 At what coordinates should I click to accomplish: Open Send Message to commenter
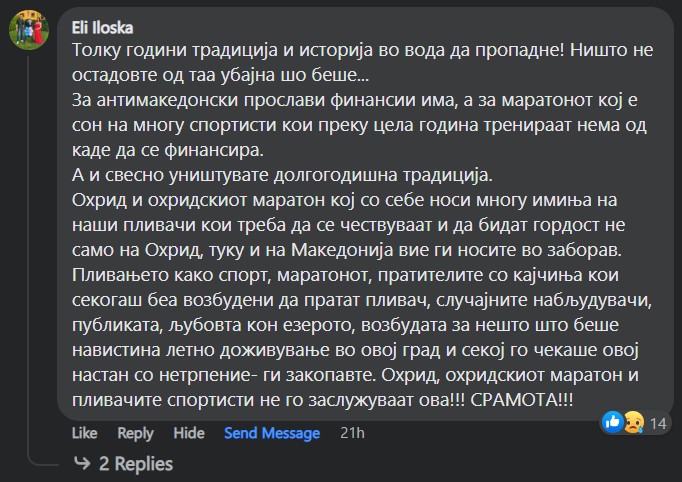(272, 433)
